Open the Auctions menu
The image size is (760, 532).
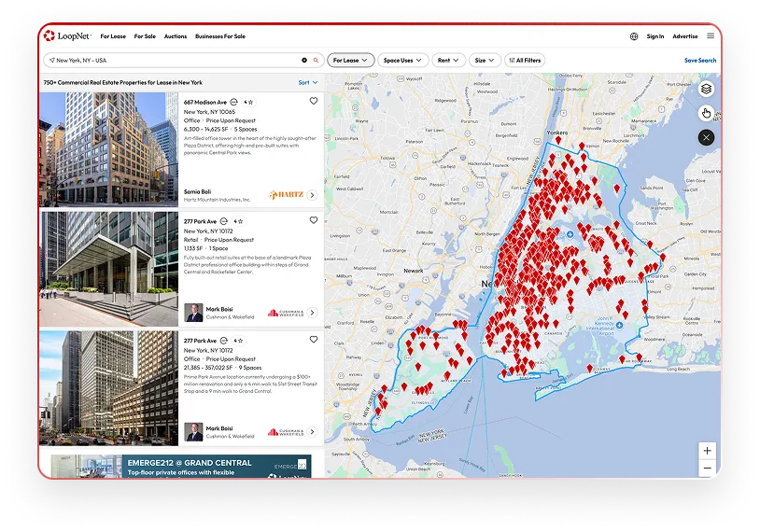(176, 36)
